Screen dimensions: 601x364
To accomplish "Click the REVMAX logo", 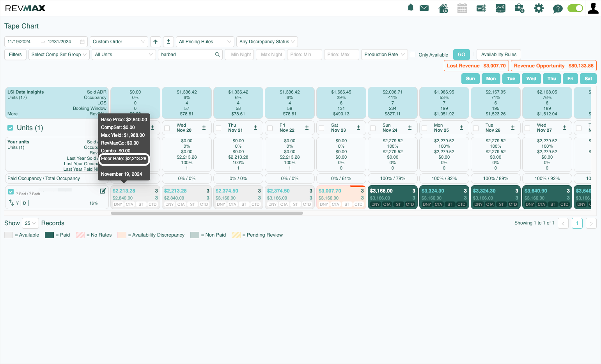I will 25,8.
